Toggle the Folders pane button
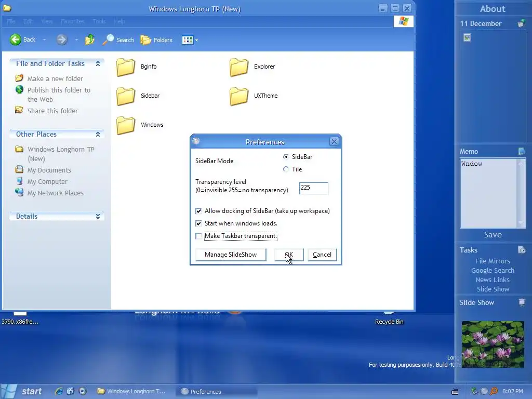Viewport: 532px width, 399px height. point(156,39)
